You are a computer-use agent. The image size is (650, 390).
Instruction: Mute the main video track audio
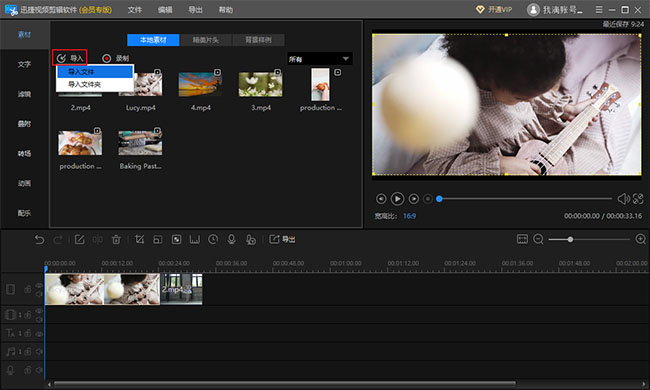coord(39,294)
